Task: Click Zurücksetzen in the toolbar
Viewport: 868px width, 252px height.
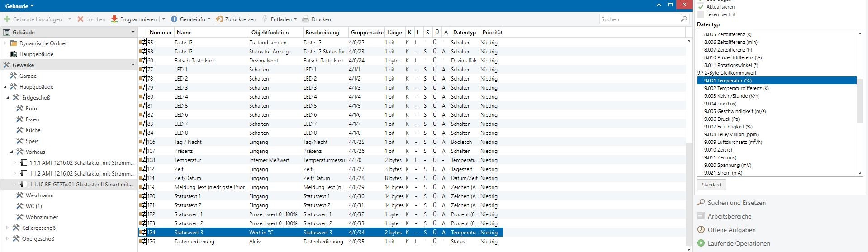Action: point(236,19)
